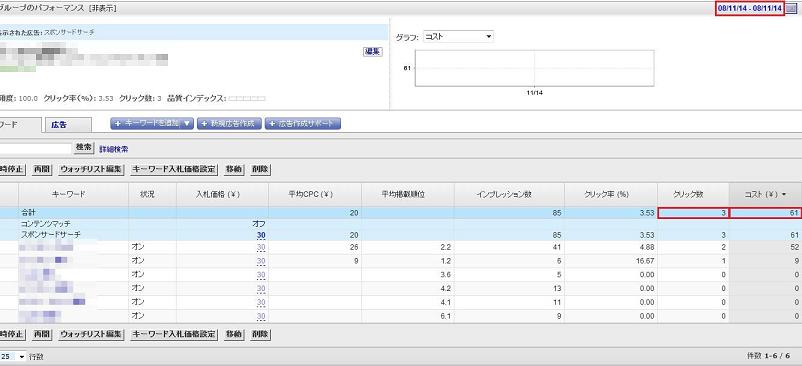Click the スポンサードサーチ ad type label in header

(x=70, y=32)
